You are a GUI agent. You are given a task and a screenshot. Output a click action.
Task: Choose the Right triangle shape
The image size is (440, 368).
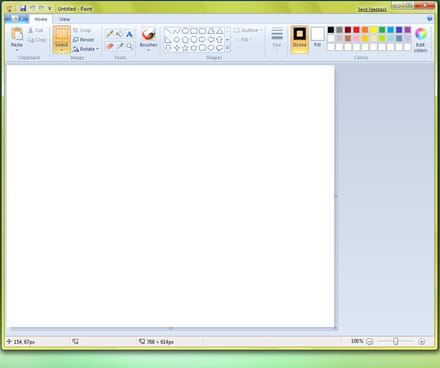[x=168, y=40]
